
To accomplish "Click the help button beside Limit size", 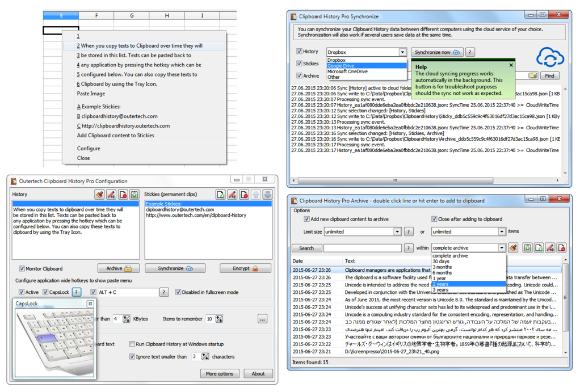I will [409, 232].
